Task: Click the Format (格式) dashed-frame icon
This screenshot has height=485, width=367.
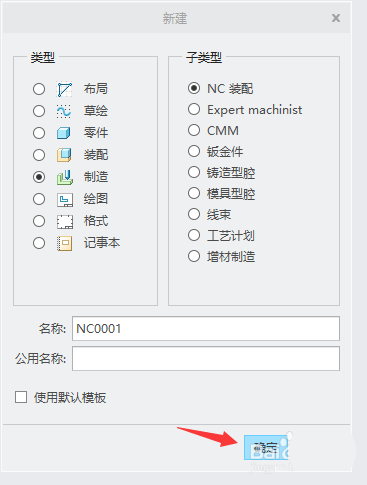Action: (x=65, y=221)
